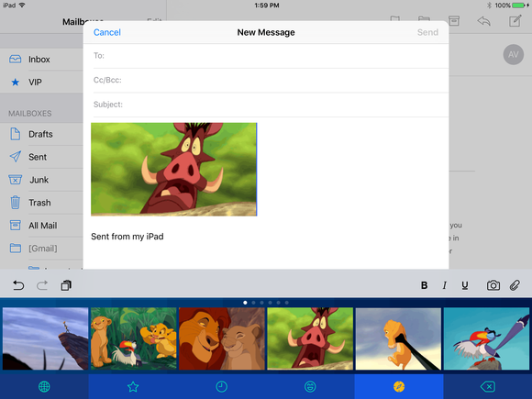Open emoji smiley tab on keyboard
Screen dimensions: 532x399
pos(310,386)
